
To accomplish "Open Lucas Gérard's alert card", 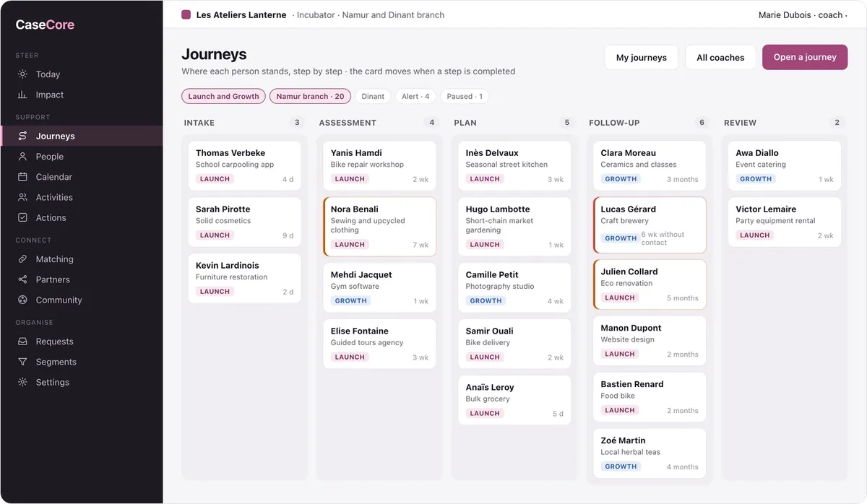I will coord(650,225).
